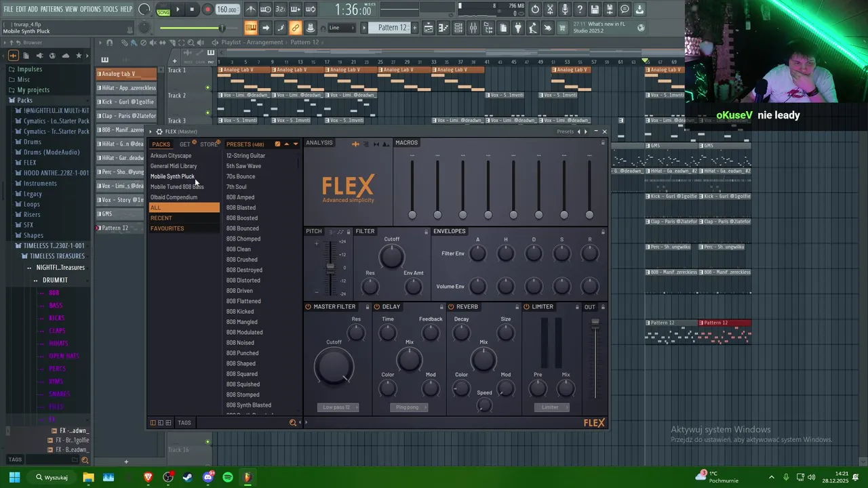Click the save project floppy icon
Viewport: 868px width, 488px height.
tap(595, 9)
